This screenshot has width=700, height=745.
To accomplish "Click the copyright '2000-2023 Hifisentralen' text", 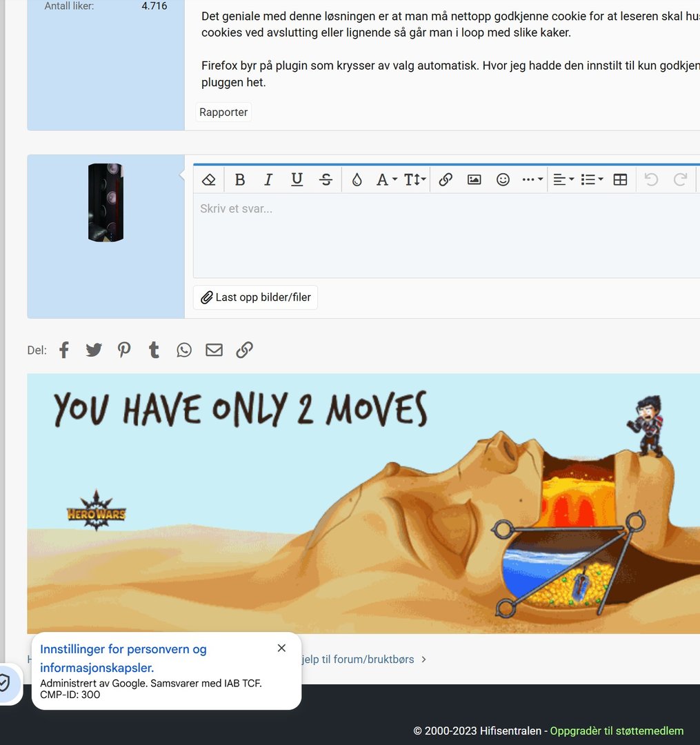I will (477, 731).
